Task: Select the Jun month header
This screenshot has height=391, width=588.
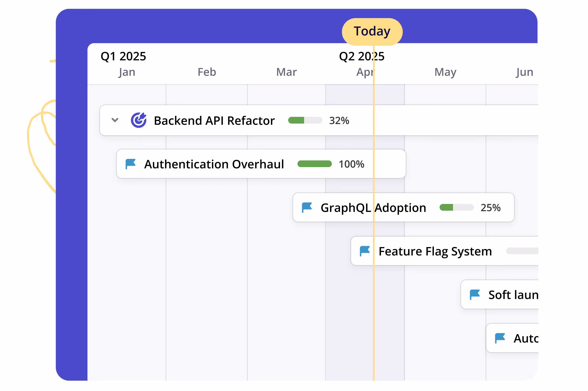Action: pos(525,72)
